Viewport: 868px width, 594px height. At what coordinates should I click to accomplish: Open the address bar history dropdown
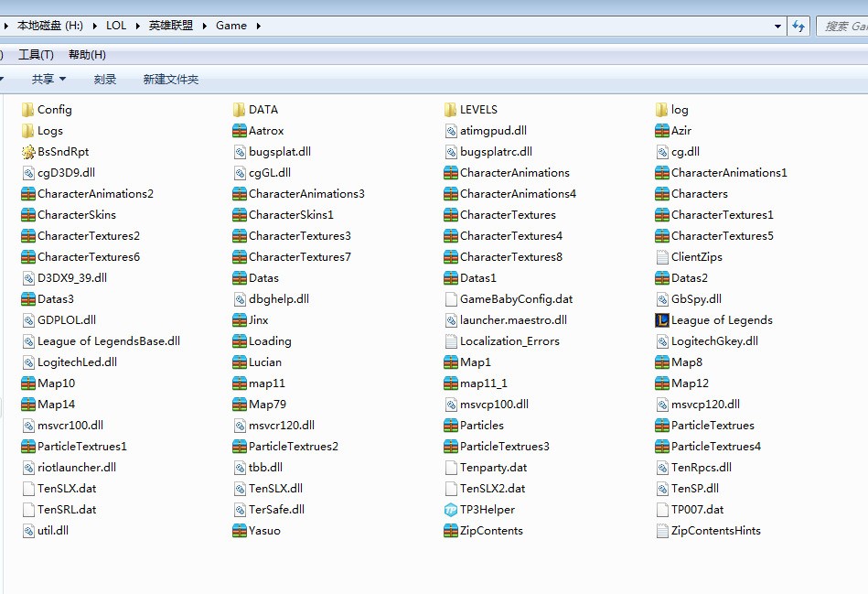point(777,26)
